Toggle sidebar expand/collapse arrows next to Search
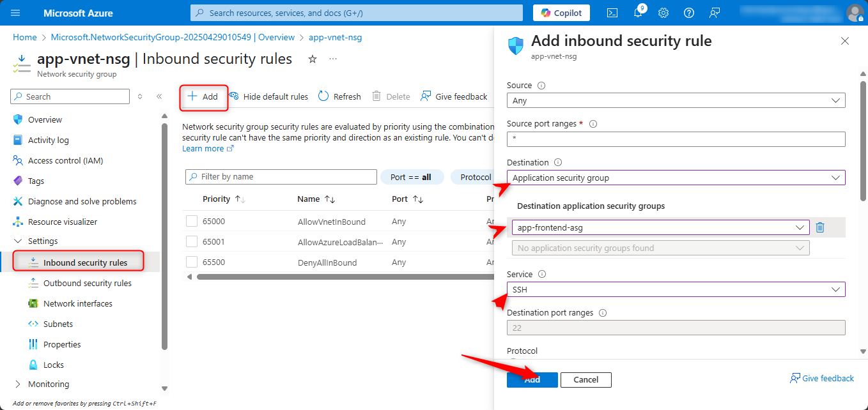Viewport: 868px width, 410px height. click(x=140, y=96)
